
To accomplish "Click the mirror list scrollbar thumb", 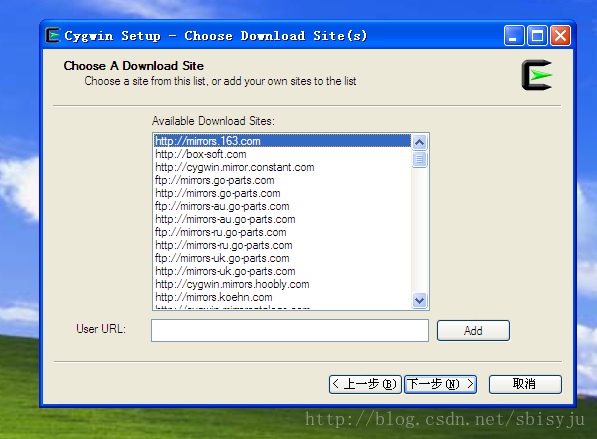I will 420,159.
